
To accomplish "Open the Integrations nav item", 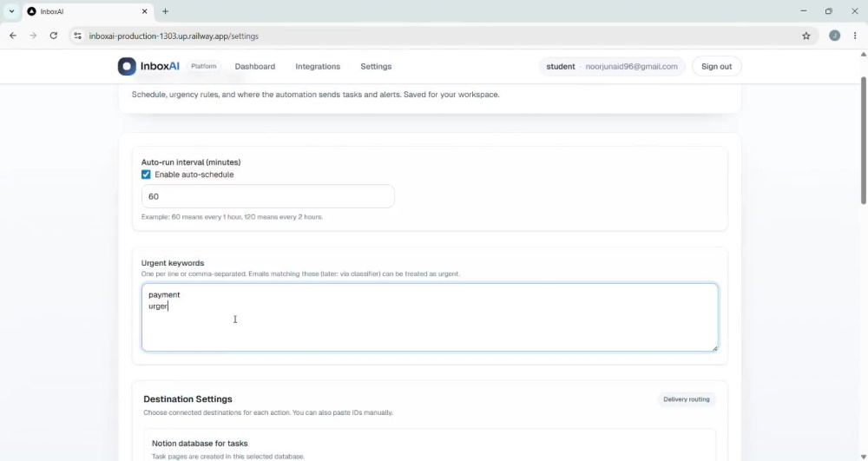I will pyautogui.click(x=318, y=66).
